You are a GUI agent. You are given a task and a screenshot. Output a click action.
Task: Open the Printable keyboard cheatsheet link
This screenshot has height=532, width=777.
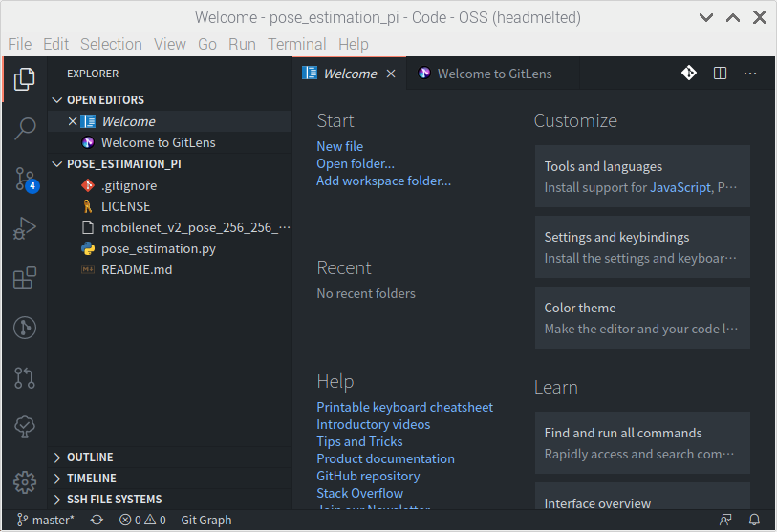click(x=404, y=407)
